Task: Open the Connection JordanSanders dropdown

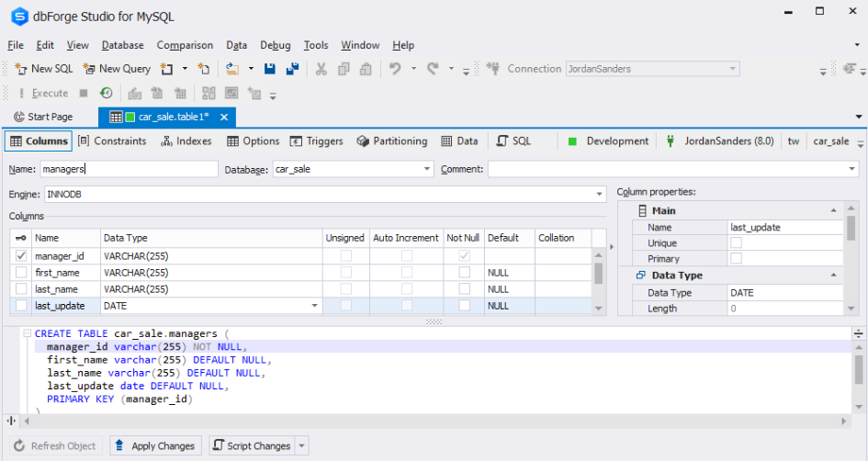Action: point(732,69)
